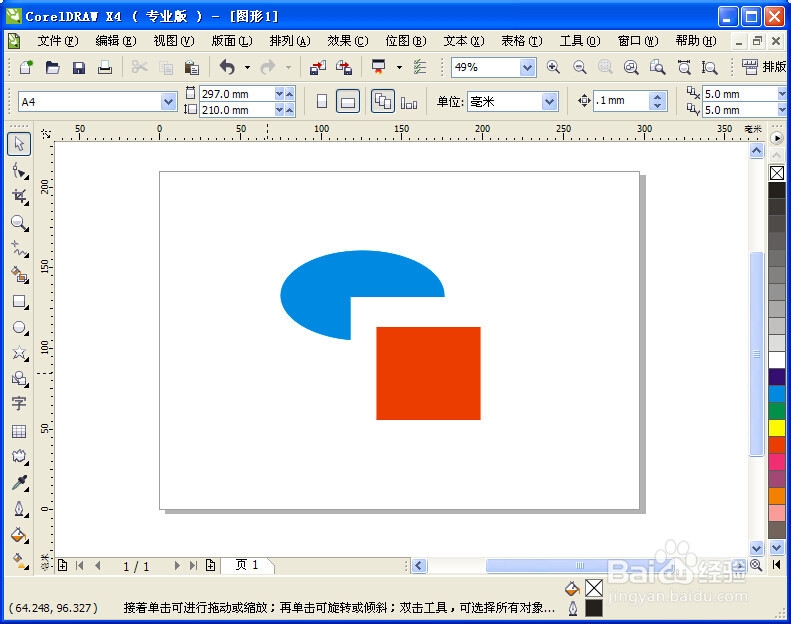Screen dimensions: 791x624
Task: Select the Rectangle tool
Action: click(19, 301)
